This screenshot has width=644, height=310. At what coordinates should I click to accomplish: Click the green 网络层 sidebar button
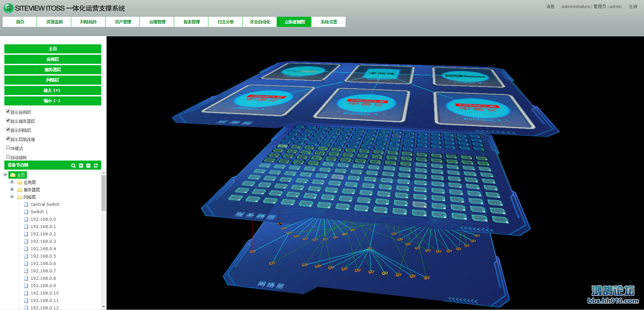pyautogui.click(x=53, y=80)
